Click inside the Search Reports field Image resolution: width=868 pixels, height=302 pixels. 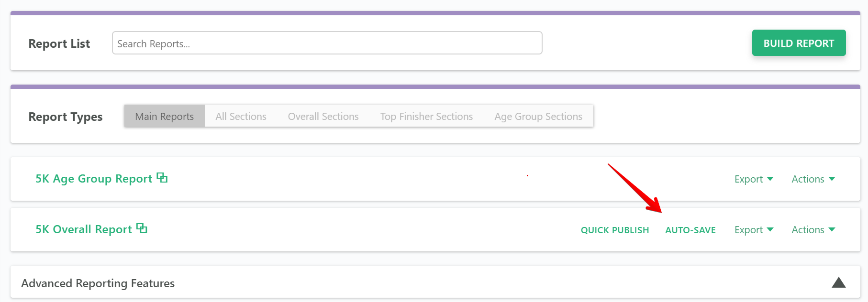[x=327, y=43]
